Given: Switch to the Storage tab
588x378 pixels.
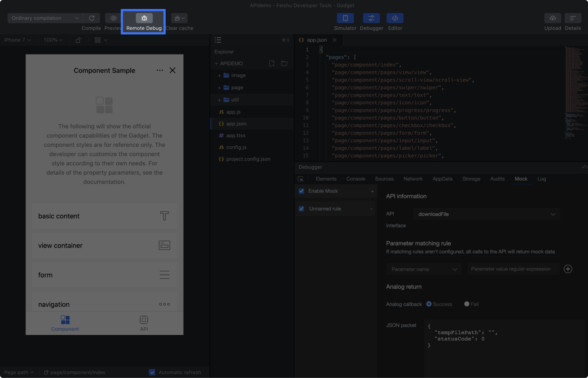Looking at the screenshot, I should [x=471, y=179].
